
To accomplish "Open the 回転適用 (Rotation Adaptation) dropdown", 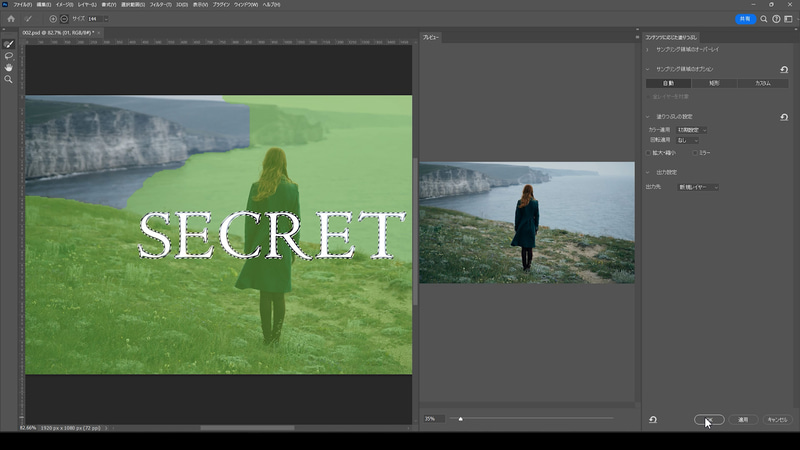I will [x=687, y=140].
